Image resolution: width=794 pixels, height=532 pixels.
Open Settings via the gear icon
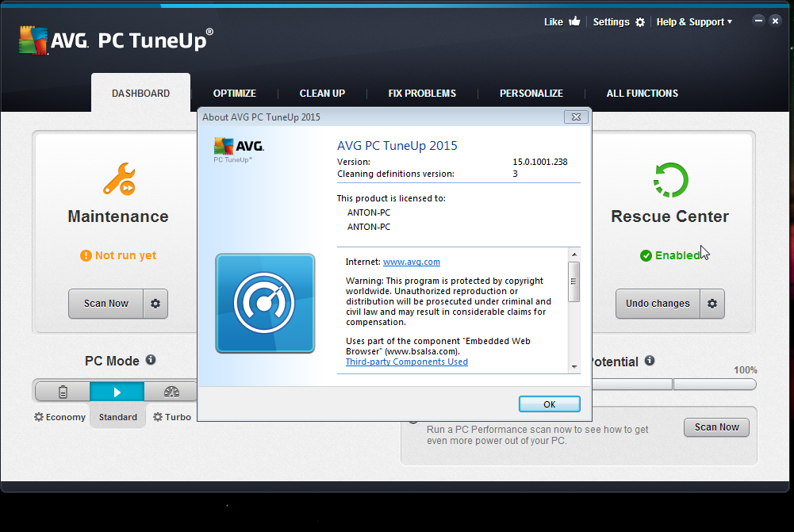(640, 22)
